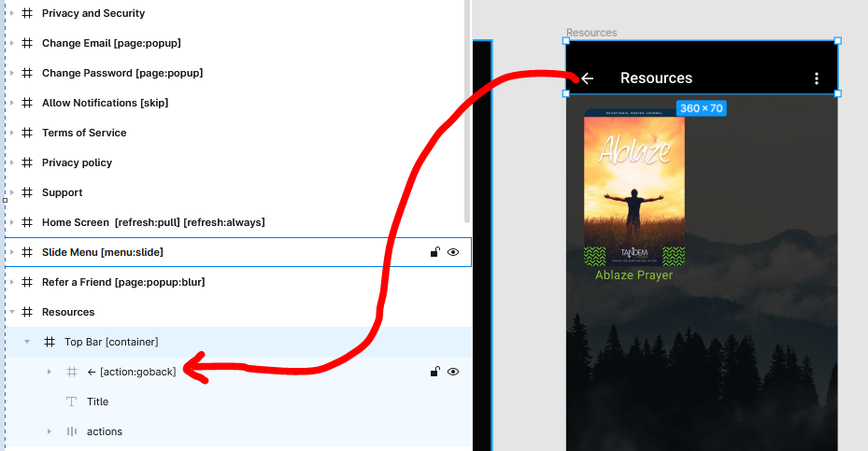This screenshot has height=451, width=868.
Task: Expand the Slide Menu layer
Action: pos(11,252)
